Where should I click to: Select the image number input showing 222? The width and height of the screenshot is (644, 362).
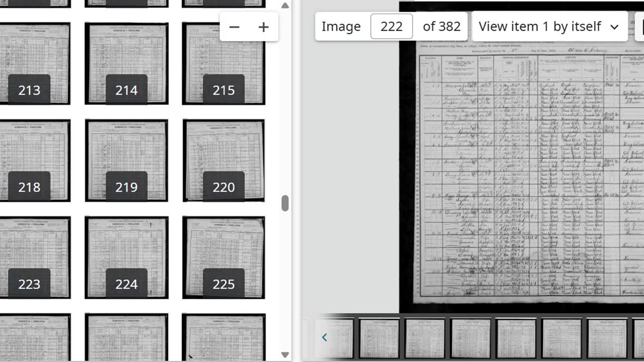point(391,26)
